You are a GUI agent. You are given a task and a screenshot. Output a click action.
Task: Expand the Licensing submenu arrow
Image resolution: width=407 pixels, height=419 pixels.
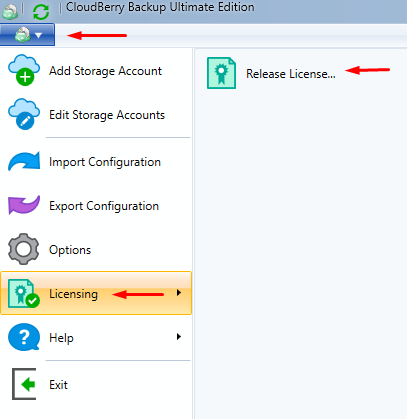click(x=179, y=293)
